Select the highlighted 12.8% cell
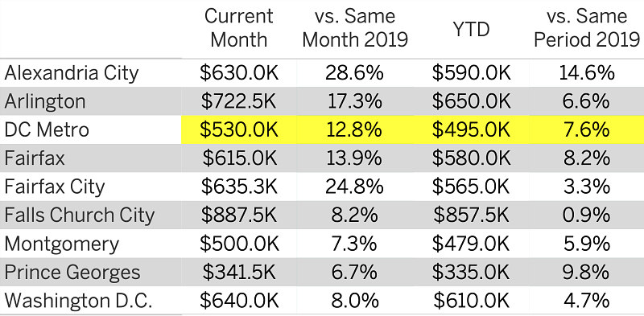 (x=354, y=130)
